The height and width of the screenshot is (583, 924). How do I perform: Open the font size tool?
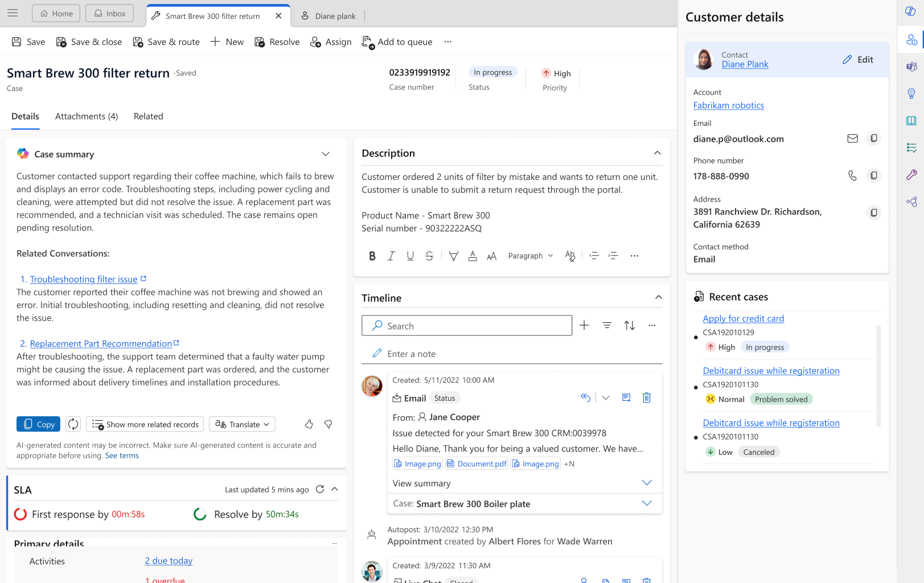point(492,256)
